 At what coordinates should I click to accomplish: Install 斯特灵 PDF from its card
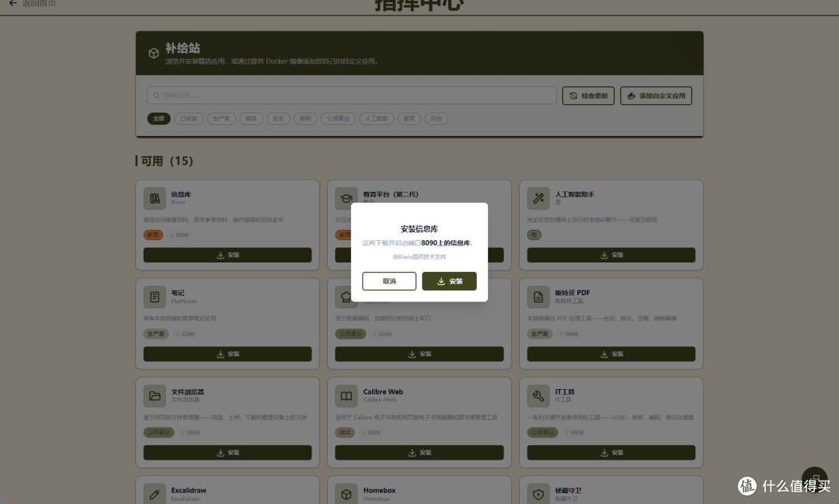click(x=611, y=353)
